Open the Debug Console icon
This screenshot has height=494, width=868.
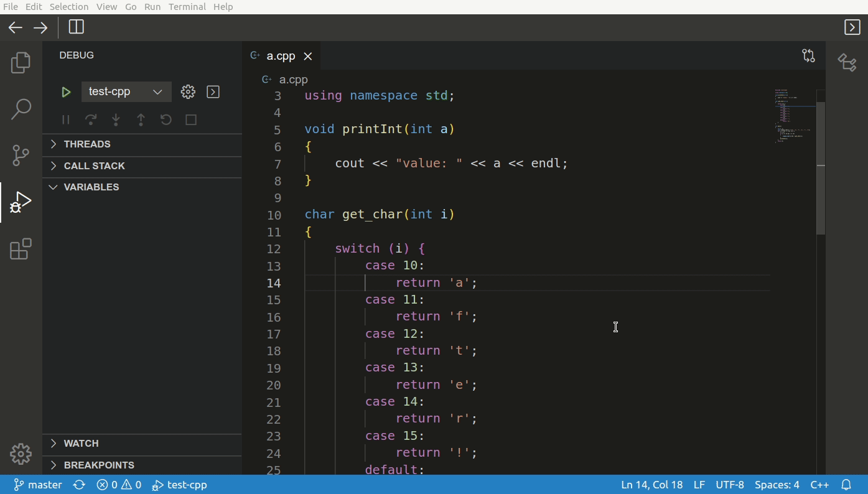click(213, 92)
